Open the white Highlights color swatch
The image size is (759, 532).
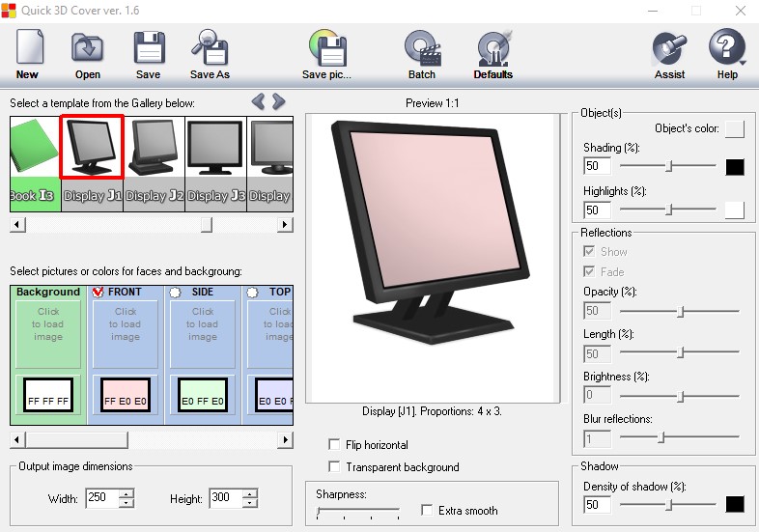[x=734, y=210]
